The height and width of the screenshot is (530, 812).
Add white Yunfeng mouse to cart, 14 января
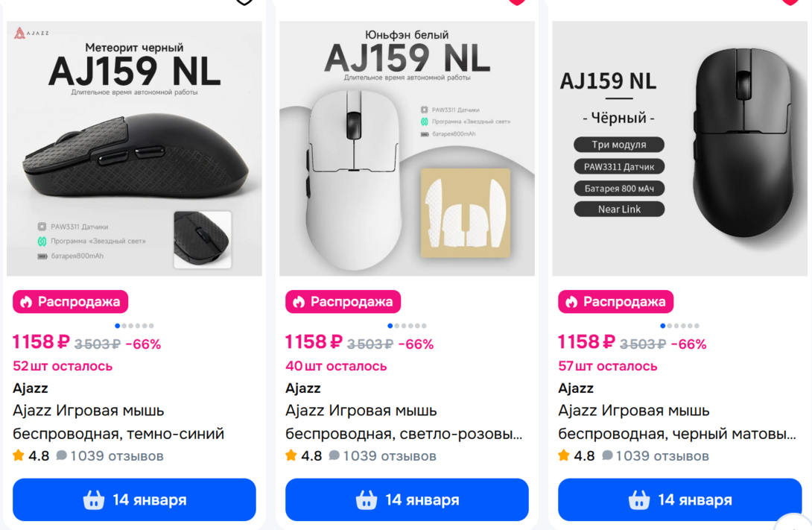(407, 499)
